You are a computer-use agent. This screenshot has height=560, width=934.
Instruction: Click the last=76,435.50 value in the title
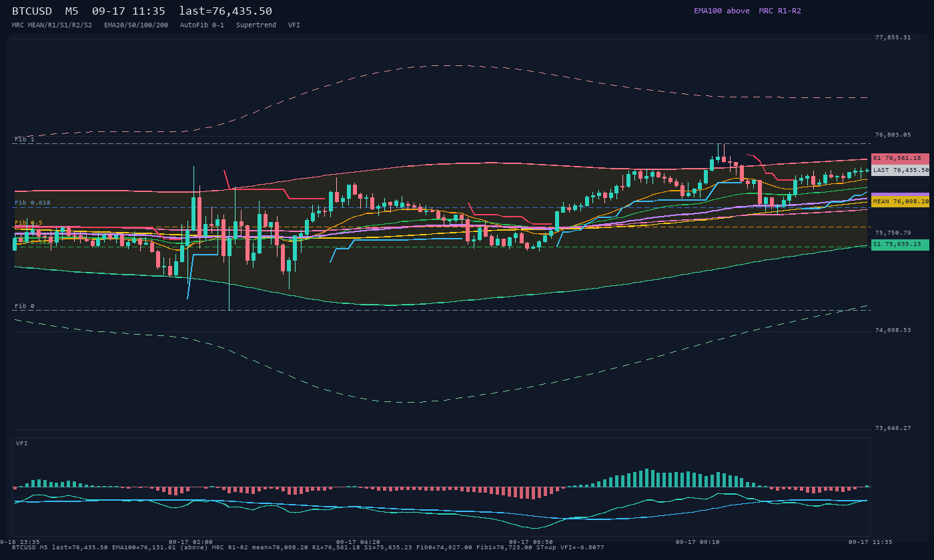[x=225, y=11]
